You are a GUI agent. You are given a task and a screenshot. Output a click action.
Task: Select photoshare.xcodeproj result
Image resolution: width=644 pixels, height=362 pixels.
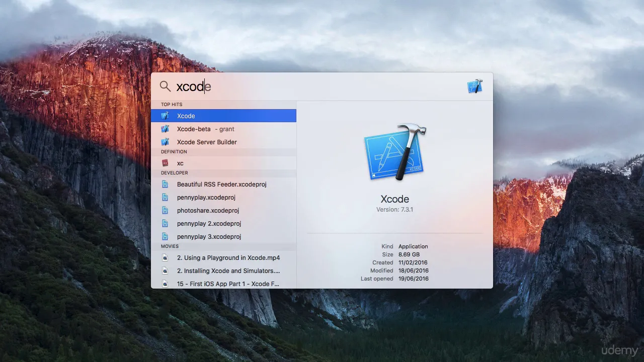[x=223, y=210]
